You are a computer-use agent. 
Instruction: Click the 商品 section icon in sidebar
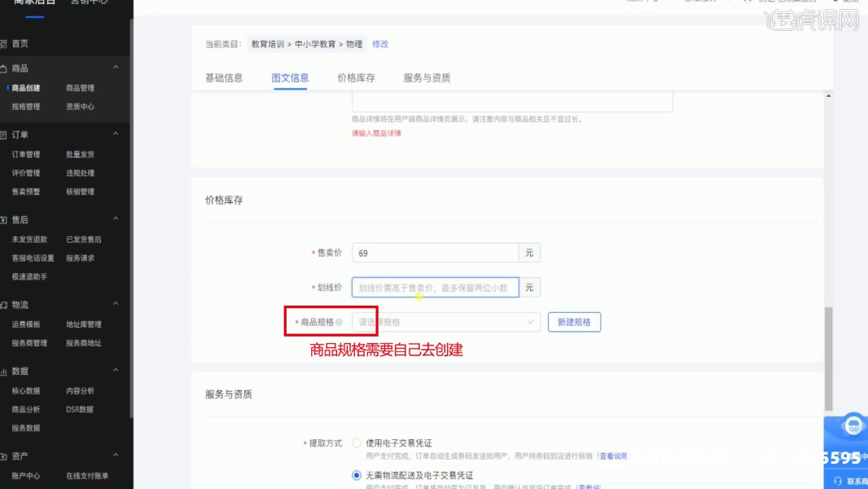pos(4,68)
